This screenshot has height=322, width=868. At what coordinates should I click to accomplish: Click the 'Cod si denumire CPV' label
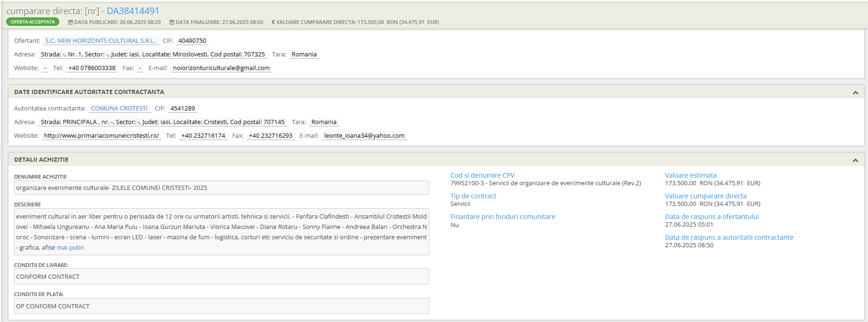coord(482,175)
